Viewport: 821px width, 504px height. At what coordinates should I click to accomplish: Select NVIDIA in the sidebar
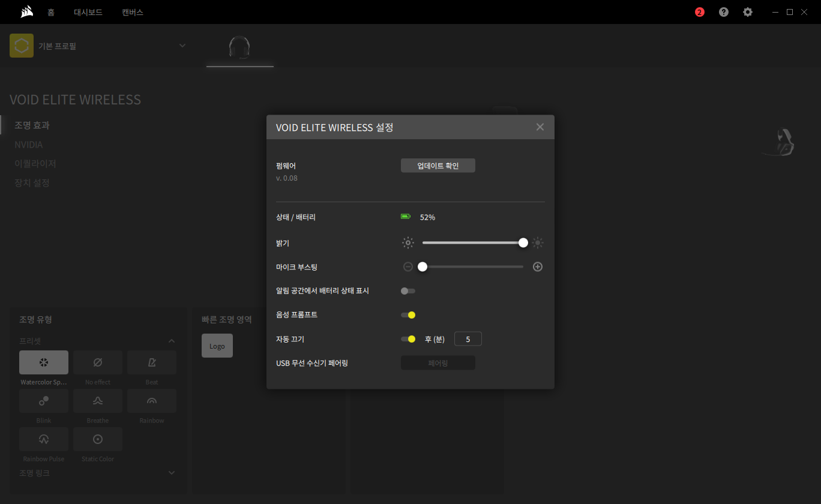click(29, 145)
